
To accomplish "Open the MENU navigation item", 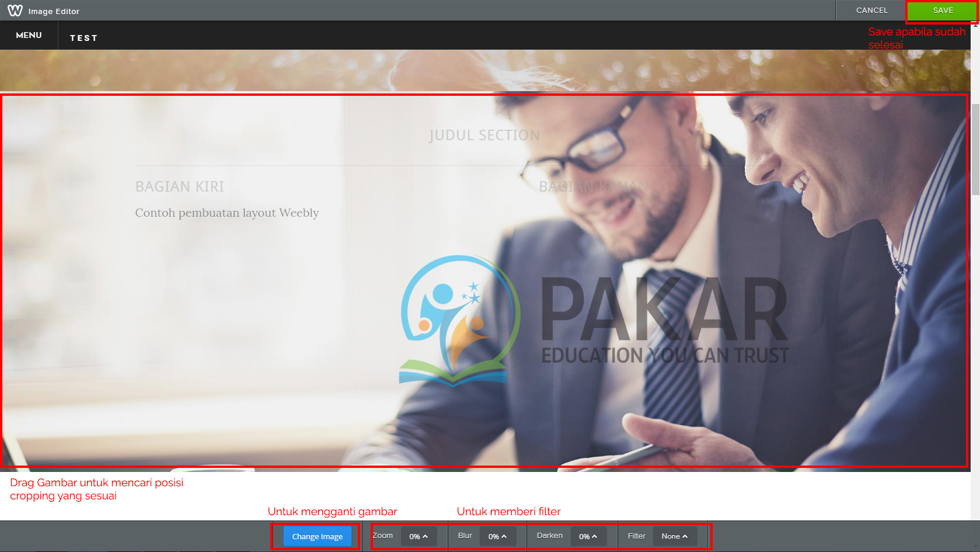I will (x=29, y=35).
